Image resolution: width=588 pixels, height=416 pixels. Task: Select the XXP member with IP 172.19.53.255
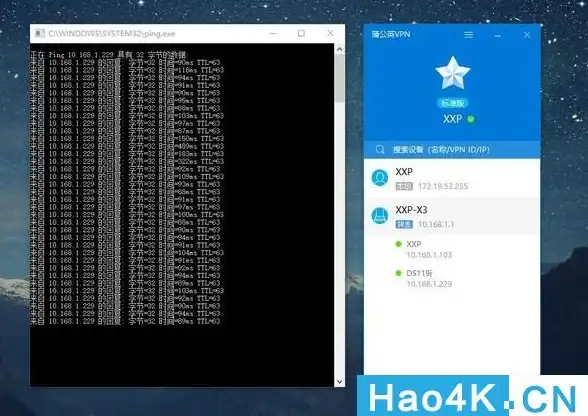[452, 178]
